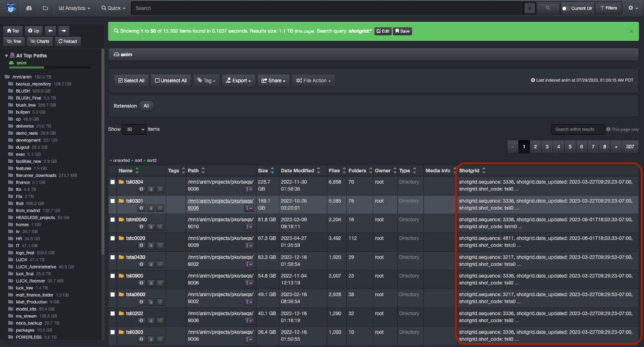Click the green tree icon under tstm0040
Image resolution: width=644 pixels, height=347 pixels.
point(160,226)
